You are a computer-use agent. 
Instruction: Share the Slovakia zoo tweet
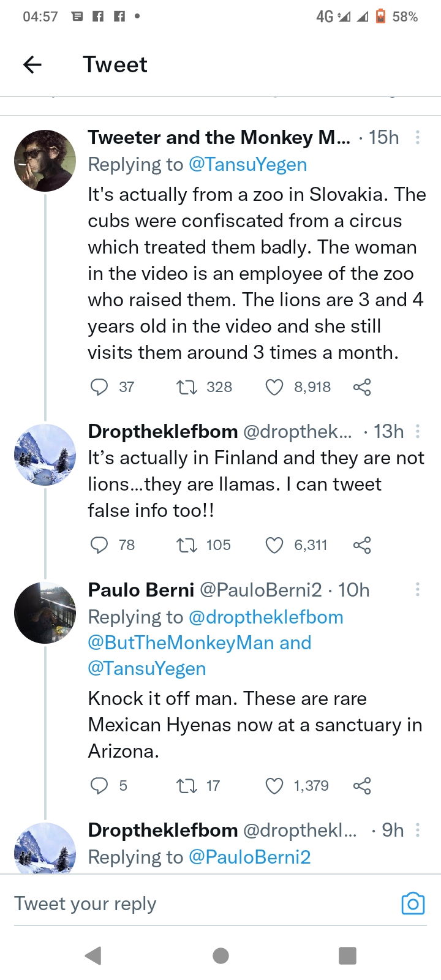tap(362, 387)
